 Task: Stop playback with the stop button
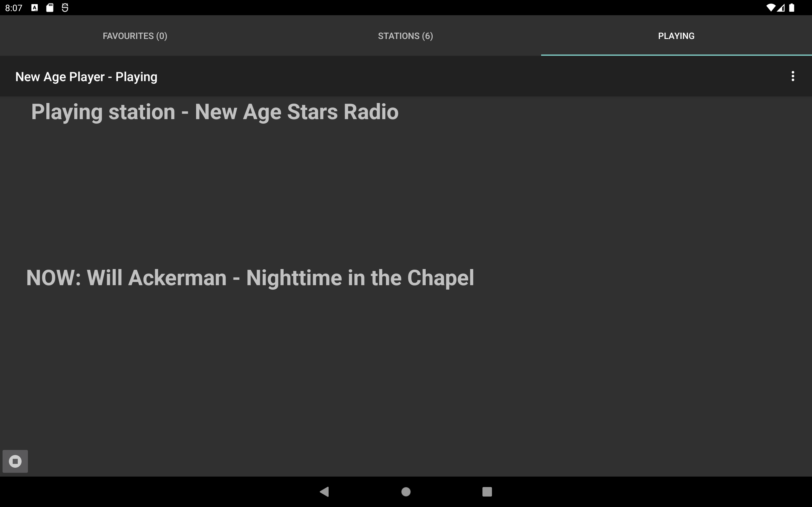coord(15,461)
